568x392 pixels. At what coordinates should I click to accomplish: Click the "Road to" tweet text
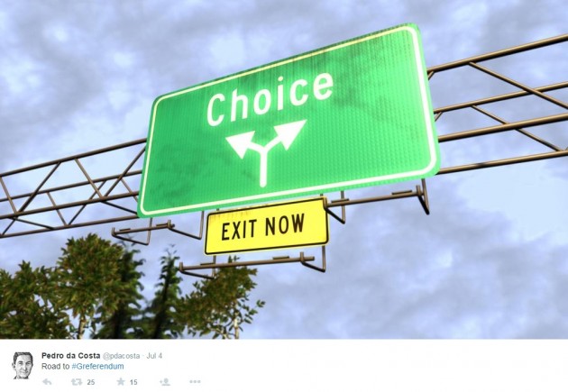coord(55,366)
